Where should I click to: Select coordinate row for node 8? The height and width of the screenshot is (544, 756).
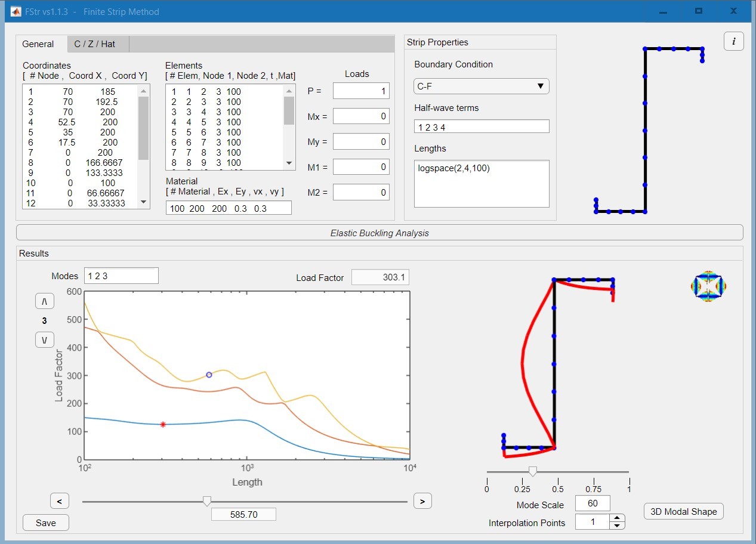[80, 163]
